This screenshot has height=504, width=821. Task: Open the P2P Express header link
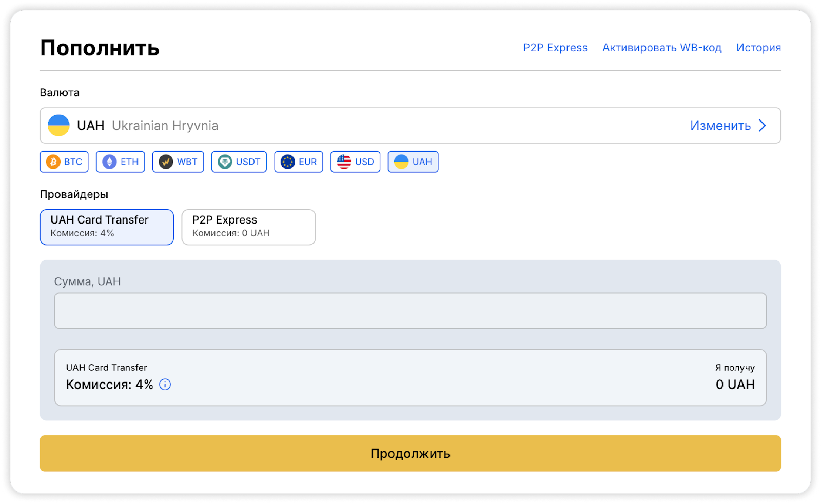click(x=555, y=48)
